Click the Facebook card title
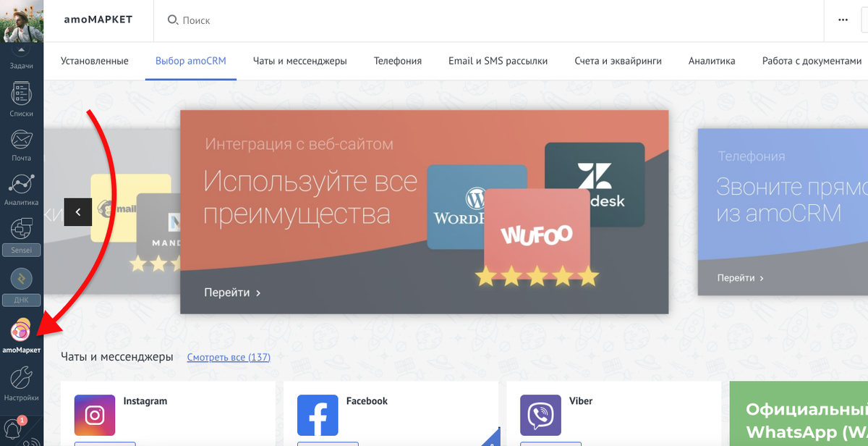This screenshot has width=868, height=446. click(x=367, y=401)
